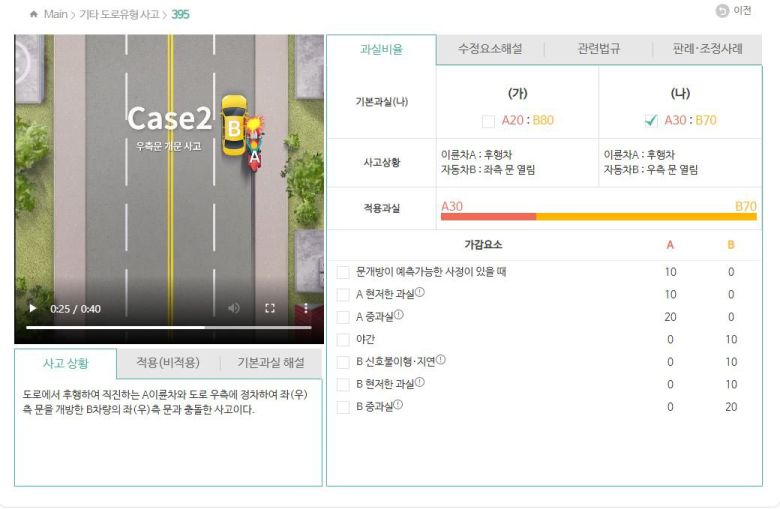The image size is (780, 509).
Task: Click the 적용과실 row label
Action: 382,208
